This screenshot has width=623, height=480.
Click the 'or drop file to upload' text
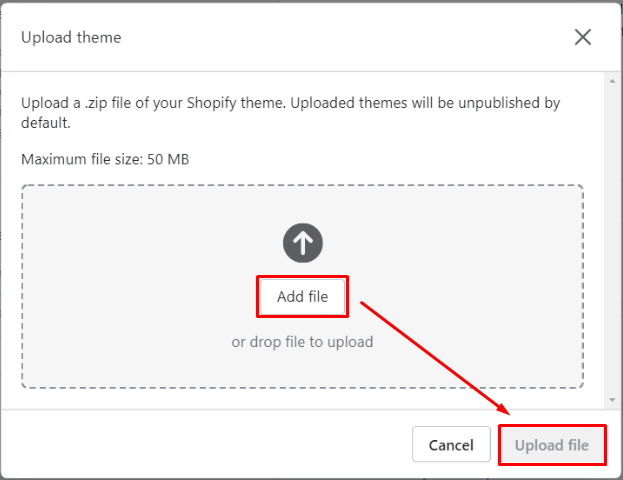coord(302,342)
